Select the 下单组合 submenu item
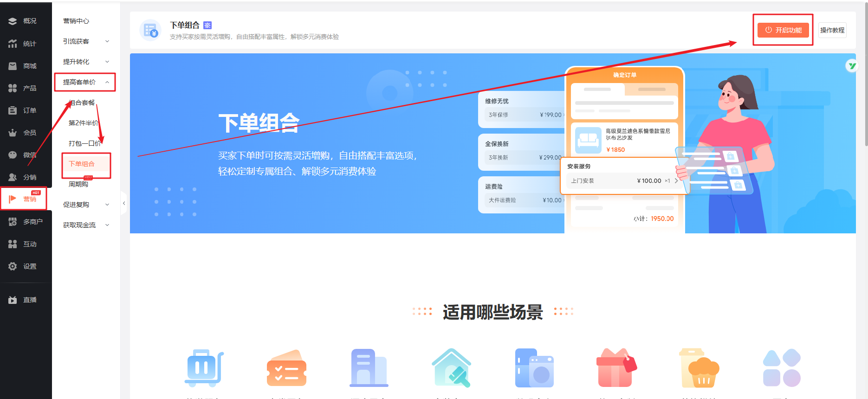This screenshot has height=399, width=868. 82,164
